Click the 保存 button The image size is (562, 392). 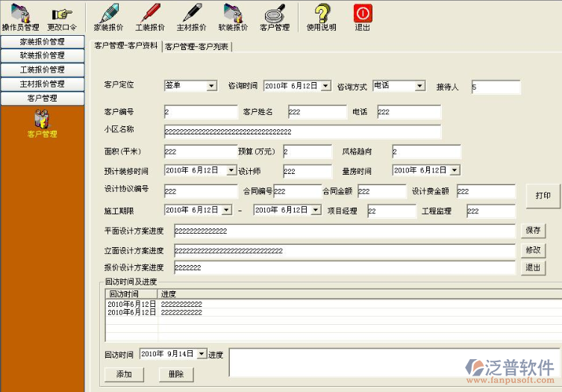coord(533,231)
